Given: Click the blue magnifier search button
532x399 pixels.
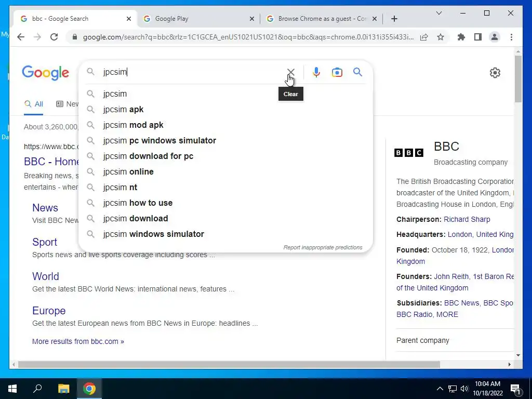Looking at the screenshot, I should [x=357, y=72].
